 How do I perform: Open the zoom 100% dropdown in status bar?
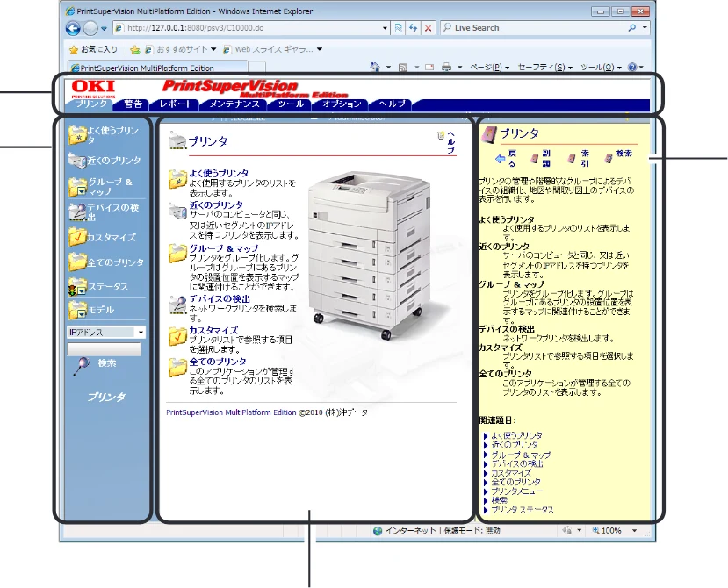click(x=634, y=530)
